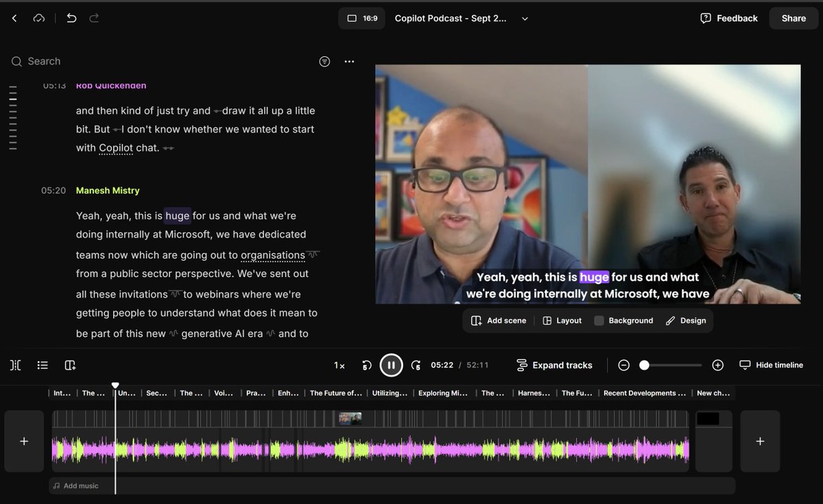The image size is (823, 504).
Task: Open the cloud sync icon in the top bar
Action: click(x=39, y=18)
